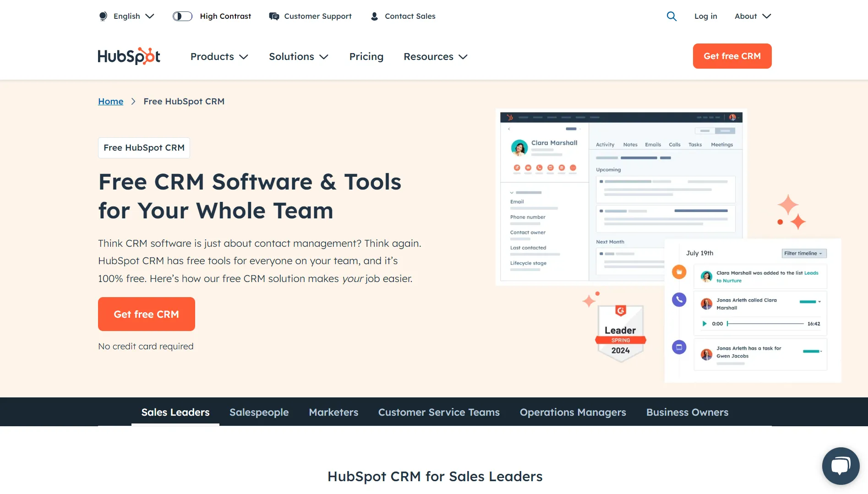Image resolution: width=868 pixels, height=494 pixels.
Task: Open the Products dropdown menu
Action: click(x=219, y=56)
